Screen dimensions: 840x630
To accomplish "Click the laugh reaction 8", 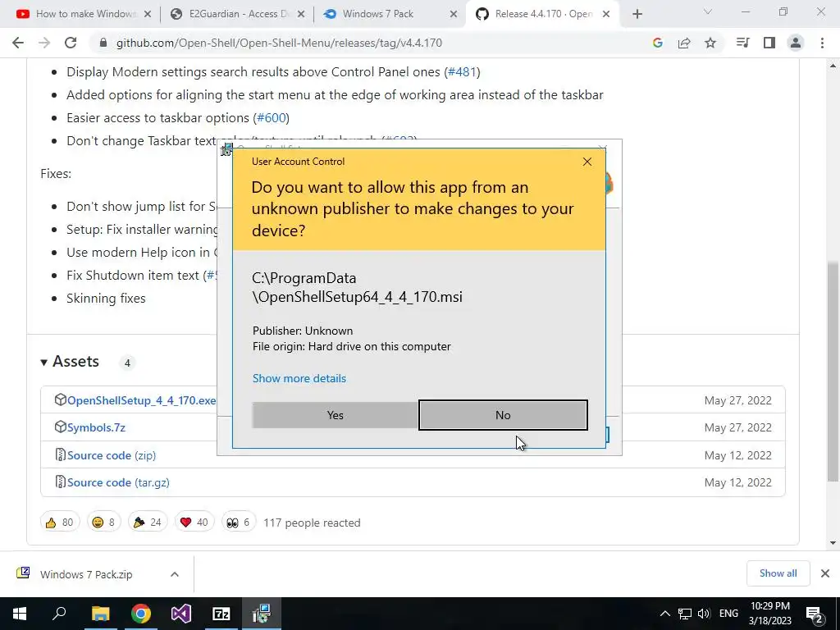I will (103, 523).
